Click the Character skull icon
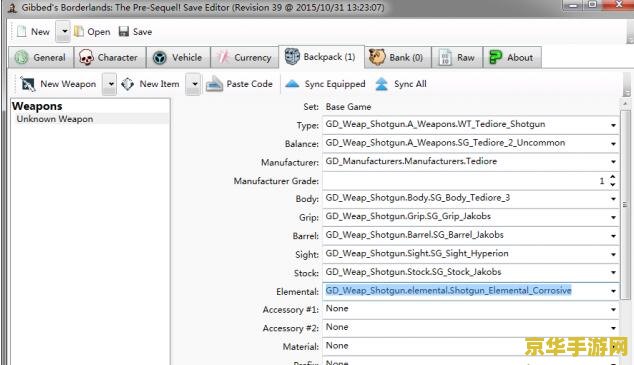Screen dimensions: 634x365 pos(86,57)
